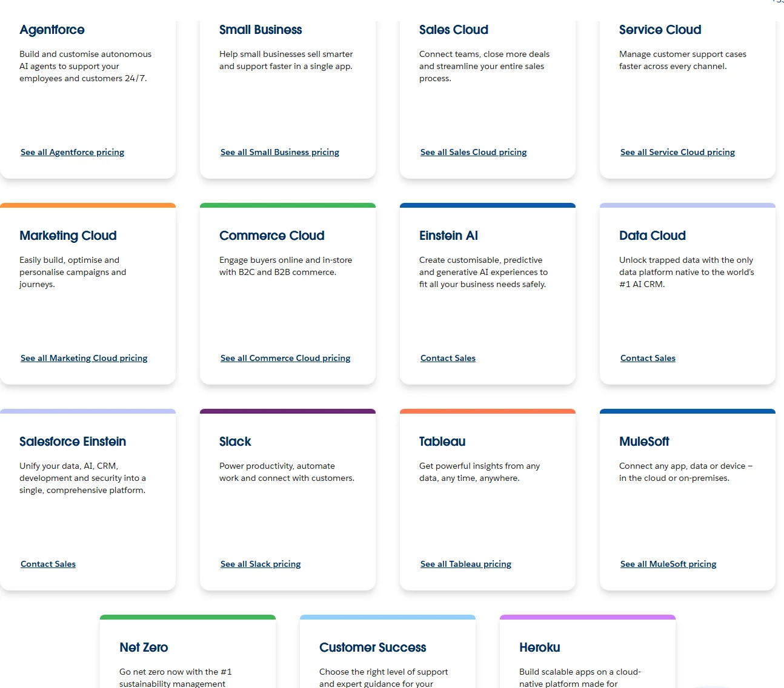
Task: Select the Small Business card heading
Action: pos(261,30)
